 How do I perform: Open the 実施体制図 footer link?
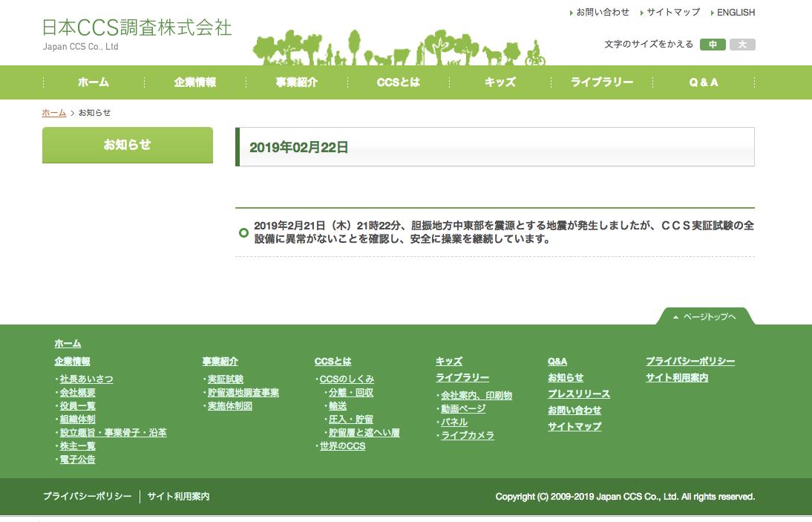tap(230, 406)
